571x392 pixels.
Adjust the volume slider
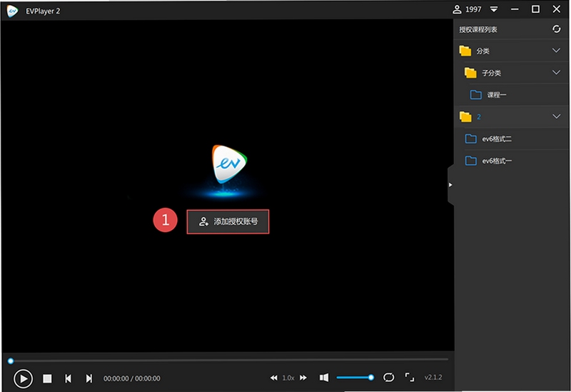[355, 378]
